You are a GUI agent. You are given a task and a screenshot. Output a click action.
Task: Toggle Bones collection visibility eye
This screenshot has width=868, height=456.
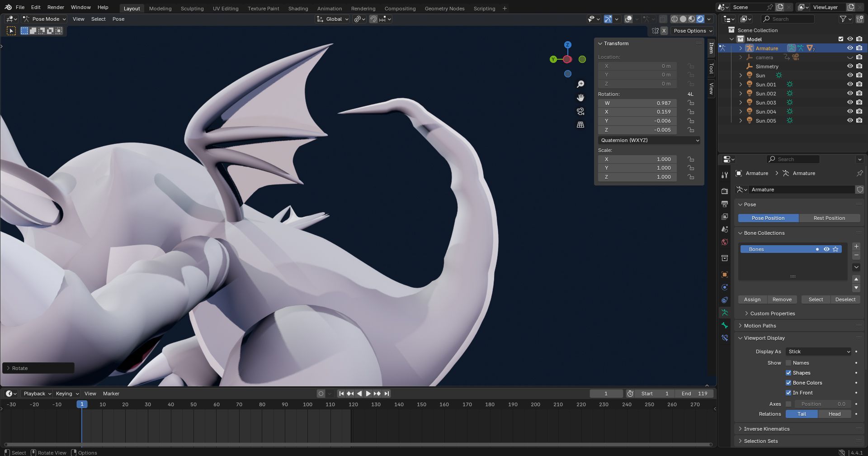point(826,249)
